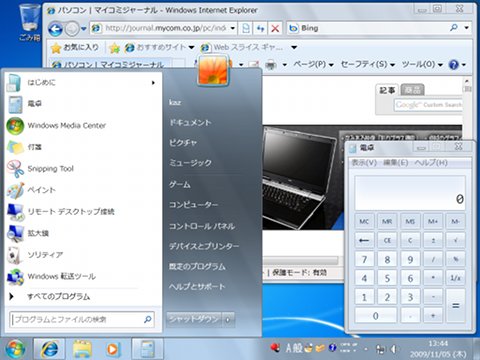The image size is (480, 360).
Task: Open 電卓 from the Start menu list
Action: pos(82,104)
